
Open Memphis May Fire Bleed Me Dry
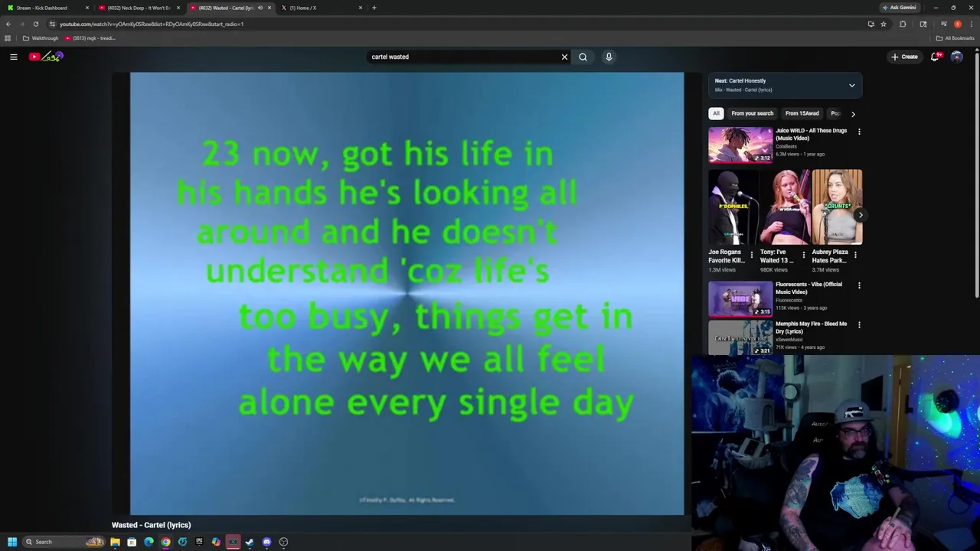(x=740, y=337)
